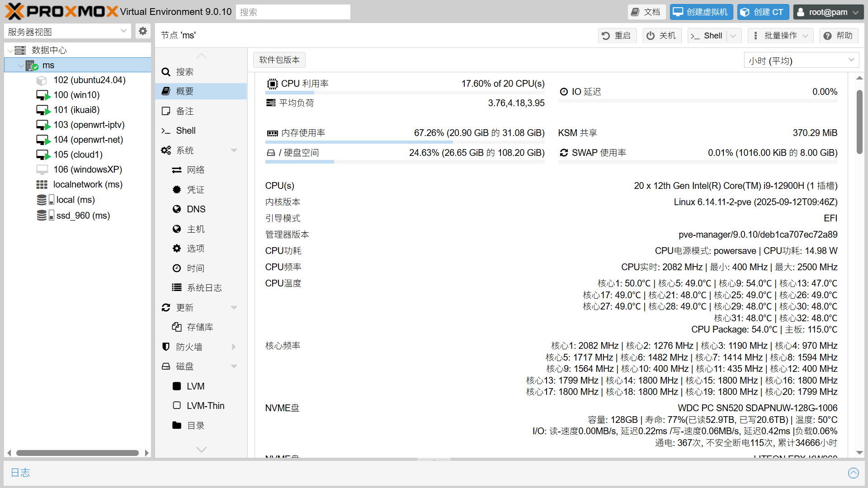Collapse the 系统 menu section
Screen dimensions: 868x488
[234, 150]
